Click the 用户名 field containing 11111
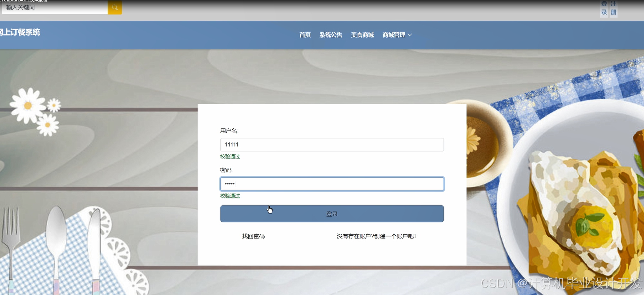 coord(332,145)
